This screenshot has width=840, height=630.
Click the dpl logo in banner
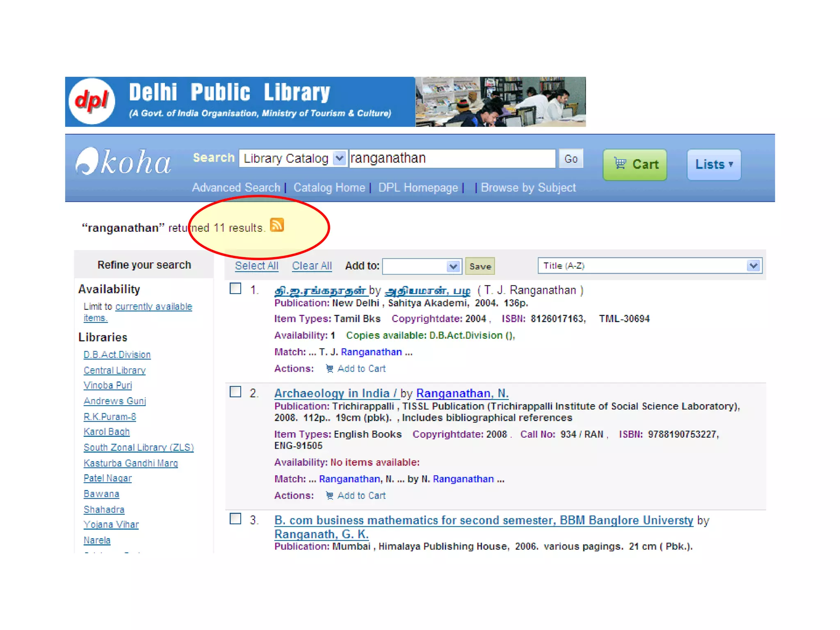92,101
